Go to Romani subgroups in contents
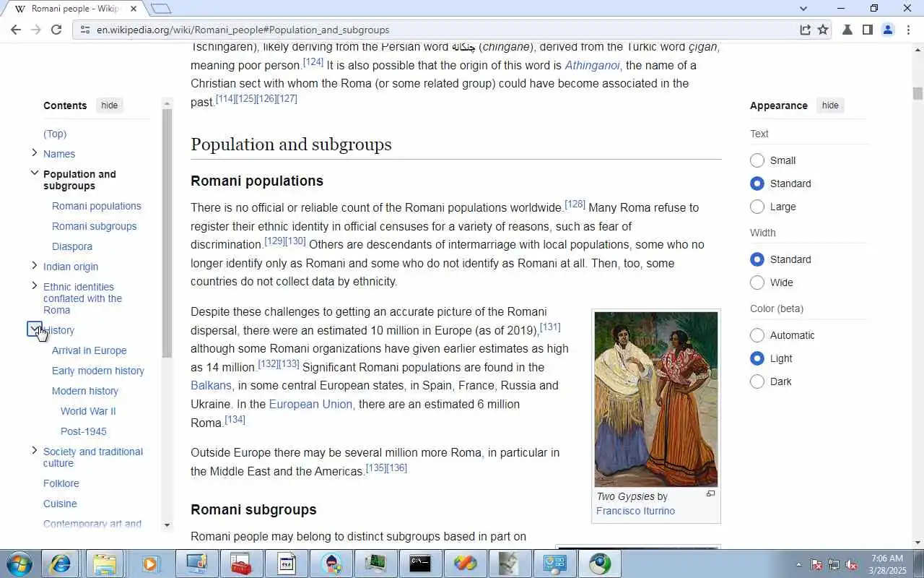This screenshot has width=924, height=578. pos(94,226)
